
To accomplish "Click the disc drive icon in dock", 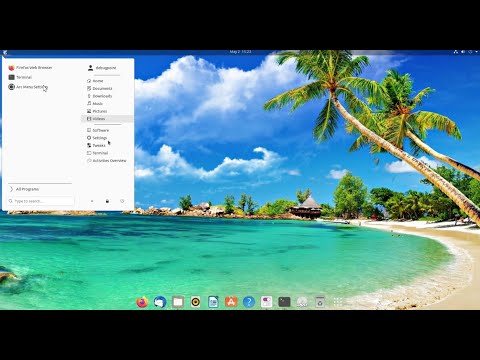I will click(302, 302).
